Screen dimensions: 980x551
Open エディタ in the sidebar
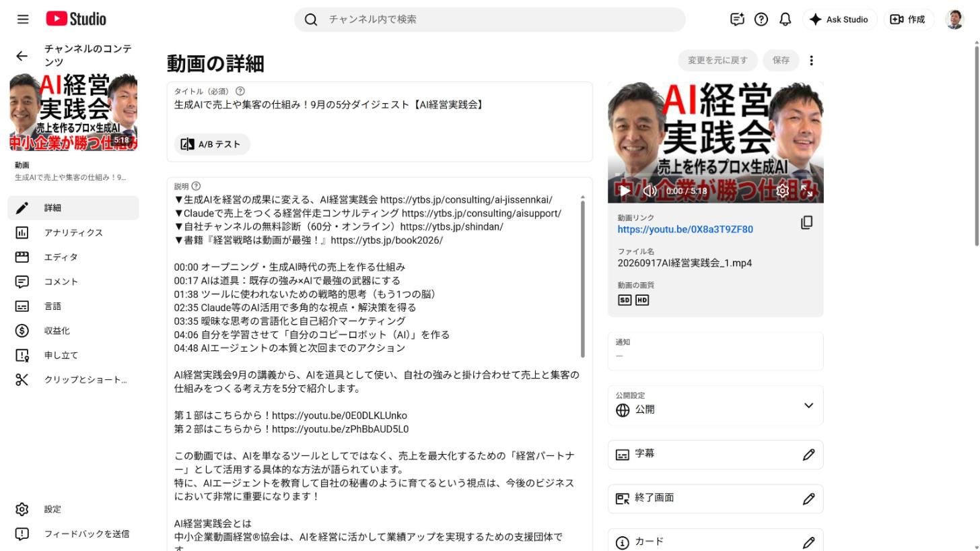click(x=73, y=257)
